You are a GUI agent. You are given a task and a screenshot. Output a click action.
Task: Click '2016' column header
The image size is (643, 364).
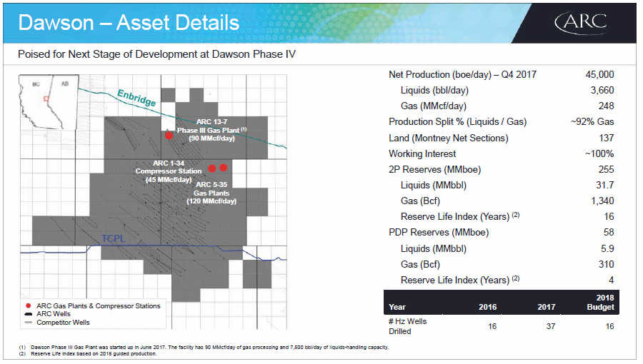pos(487,307)
